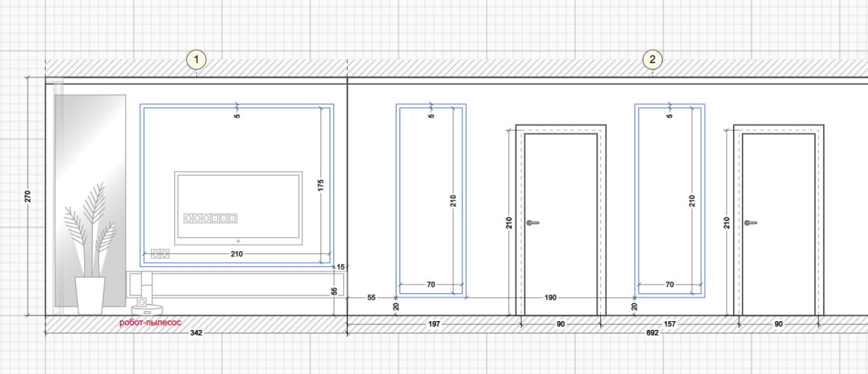The image size is (868, 374).
Task: Click the right door's handle
Action: click(x=750, y=223)
